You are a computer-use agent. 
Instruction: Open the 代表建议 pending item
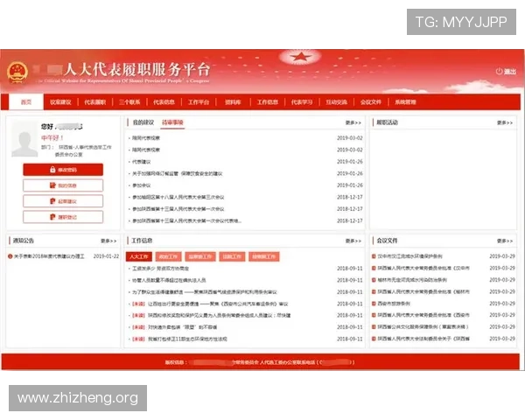(x=141, y=161)
